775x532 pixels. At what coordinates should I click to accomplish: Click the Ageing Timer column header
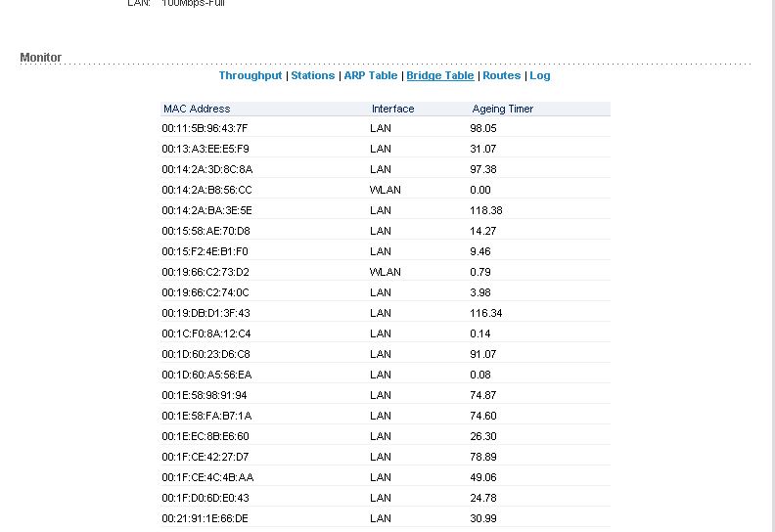click(502, 109)
